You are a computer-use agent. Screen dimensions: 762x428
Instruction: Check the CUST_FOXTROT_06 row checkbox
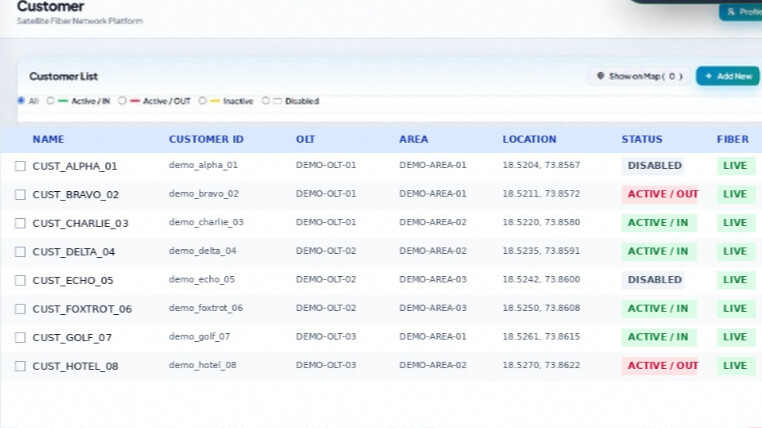click(x=20, y=309)
